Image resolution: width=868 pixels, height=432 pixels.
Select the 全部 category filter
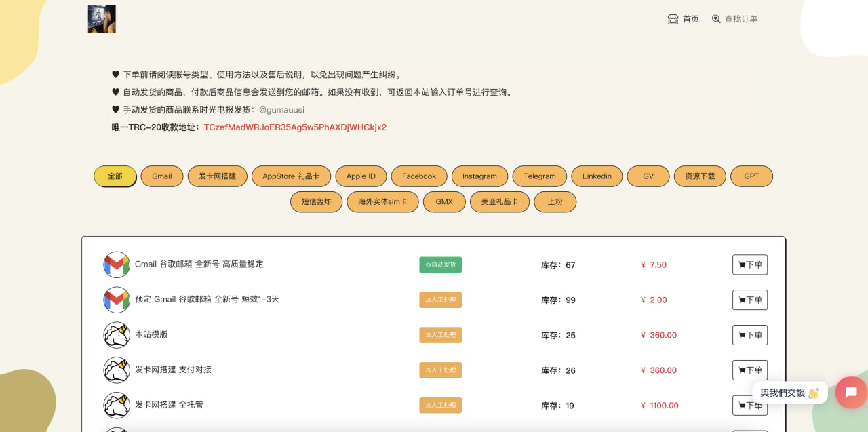(x=115, y=176)
